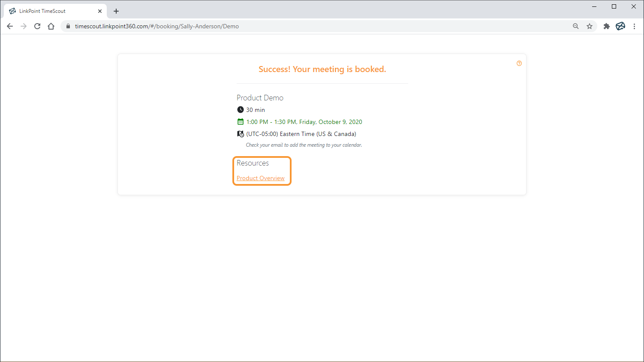The image size is (644, 362).
Task: Click the meeting time 1:00 PM - 1:30 PM text
Action: point(304,122)
